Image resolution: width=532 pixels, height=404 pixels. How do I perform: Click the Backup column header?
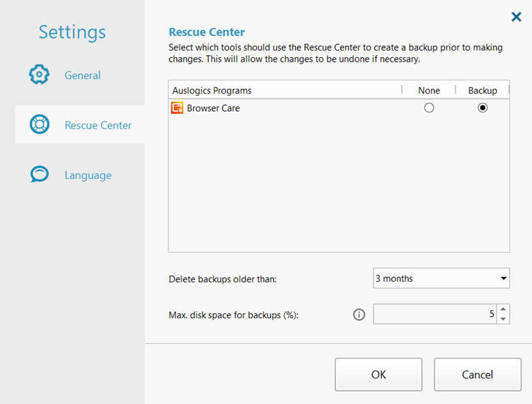[482, 90]
